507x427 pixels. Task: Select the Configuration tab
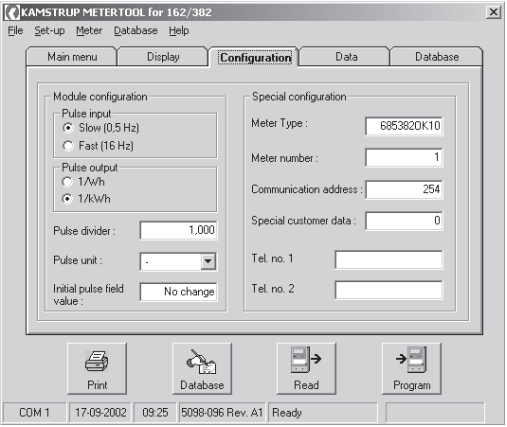[255, 57]
